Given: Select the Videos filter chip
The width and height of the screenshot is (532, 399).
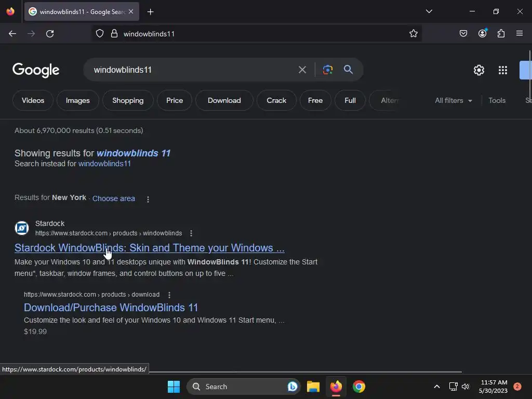Looking at the screenshot, I should (x=33, y=100).
